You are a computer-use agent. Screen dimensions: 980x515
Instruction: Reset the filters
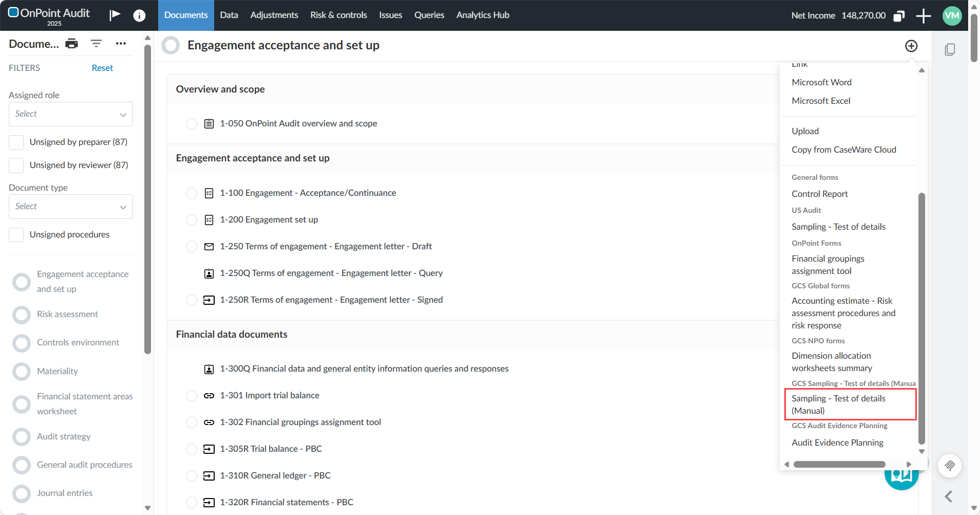point(102,68)
